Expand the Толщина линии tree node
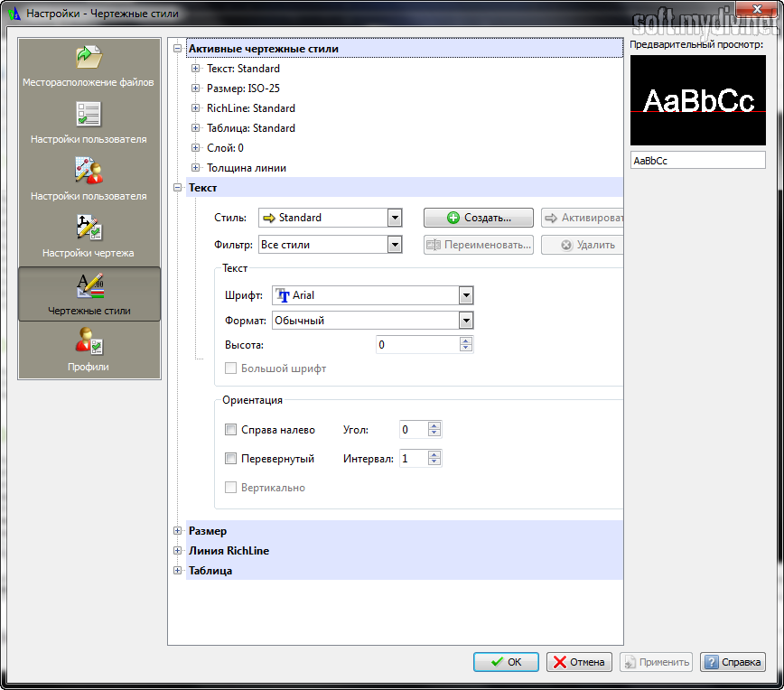784x690 pixels. [195, 167]
